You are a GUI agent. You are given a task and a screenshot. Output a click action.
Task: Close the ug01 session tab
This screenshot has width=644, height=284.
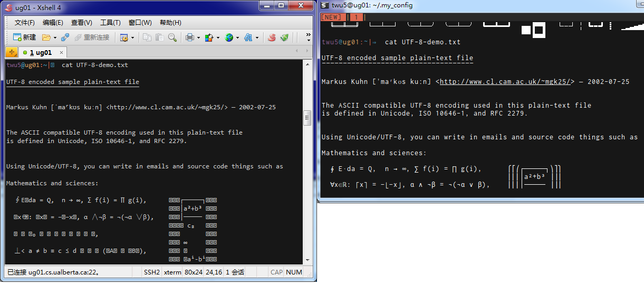pos(61,53)
